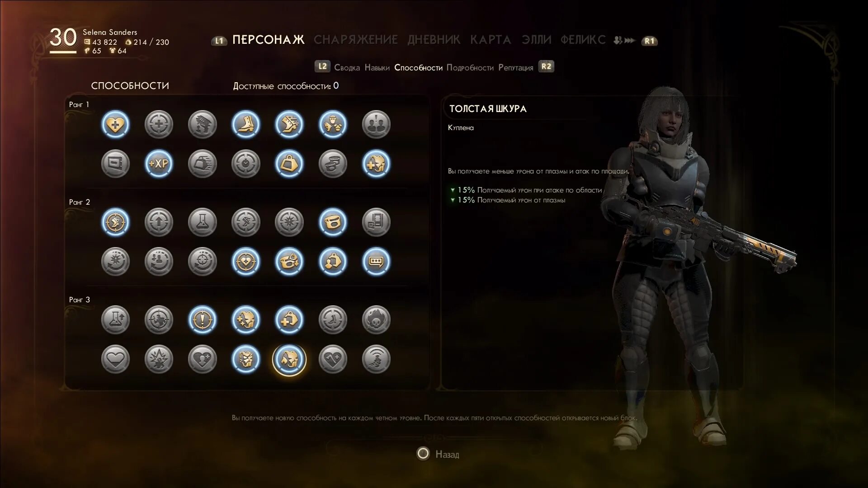Viewport: 868px width, 488px height.
Task: Select the +XP perk icon
Action: point(159,164)
